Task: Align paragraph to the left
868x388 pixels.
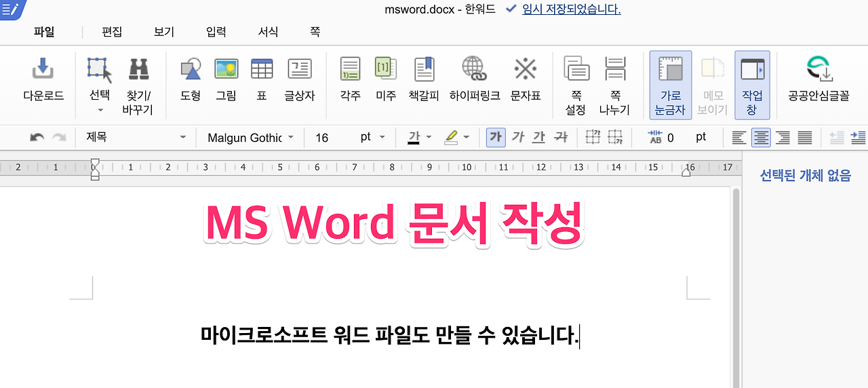Action: 739,138
